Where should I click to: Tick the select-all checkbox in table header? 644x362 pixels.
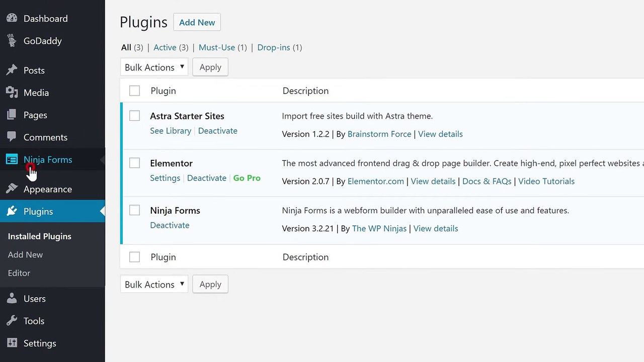click(x=134, y=90)
